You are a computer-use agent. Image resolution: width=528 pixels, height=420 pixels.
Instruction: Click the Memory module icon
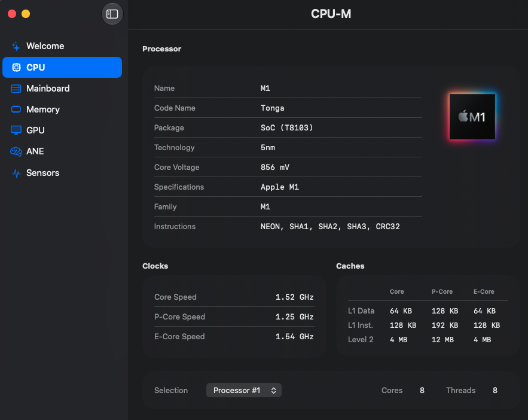16,109
